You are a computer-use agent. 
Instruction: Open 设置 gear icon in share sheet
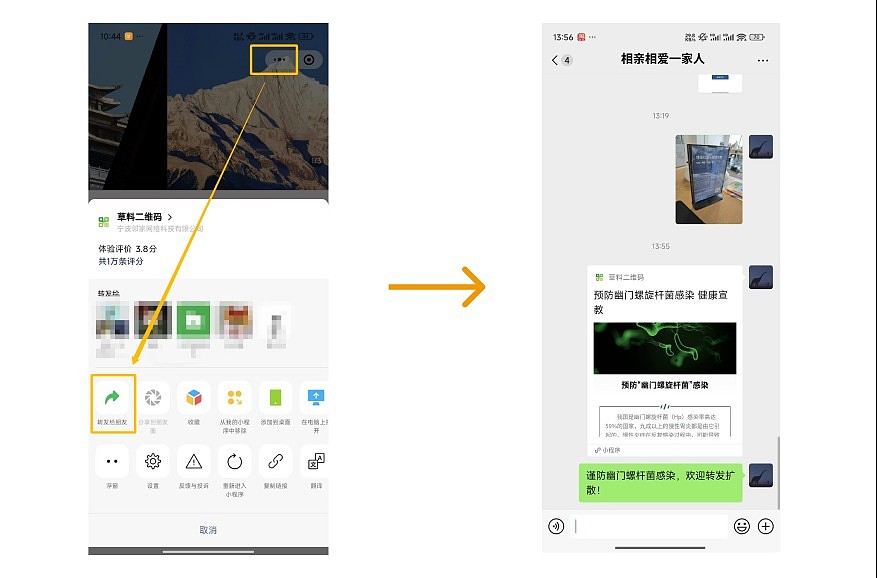click(153, 461)
